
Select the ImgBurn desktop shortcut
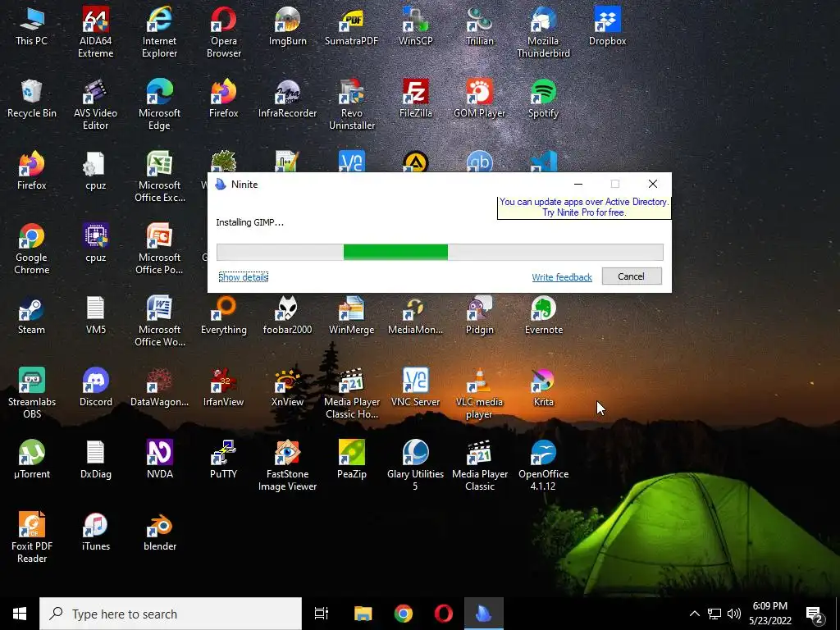pos(288,26)
